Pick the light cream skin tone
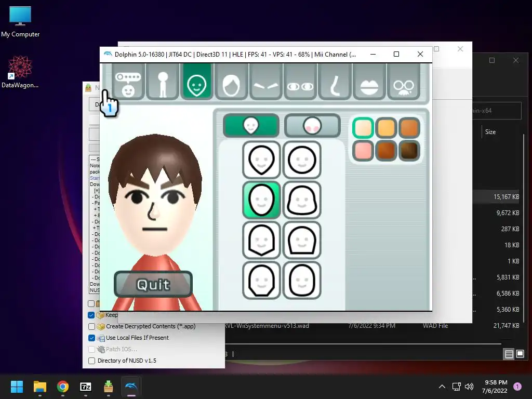The width and height of the screenshot is (532, 399). [x=363, y=128]
